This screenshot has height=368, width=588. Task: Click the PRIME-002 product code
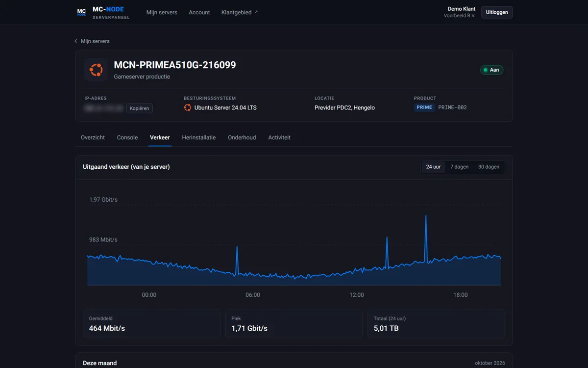452,107
